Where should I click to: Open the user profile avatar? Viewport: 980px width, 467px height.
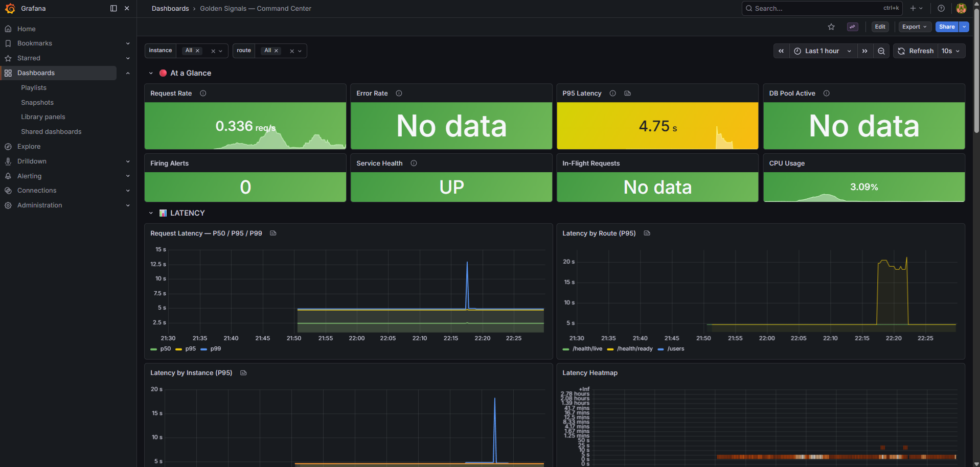click(961, 8)
